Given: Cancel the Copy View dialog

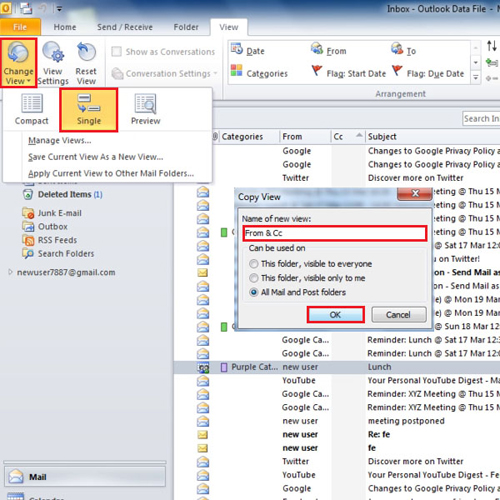Looking at the screenshot, I should pyautogui.click(x=399, y=315).
